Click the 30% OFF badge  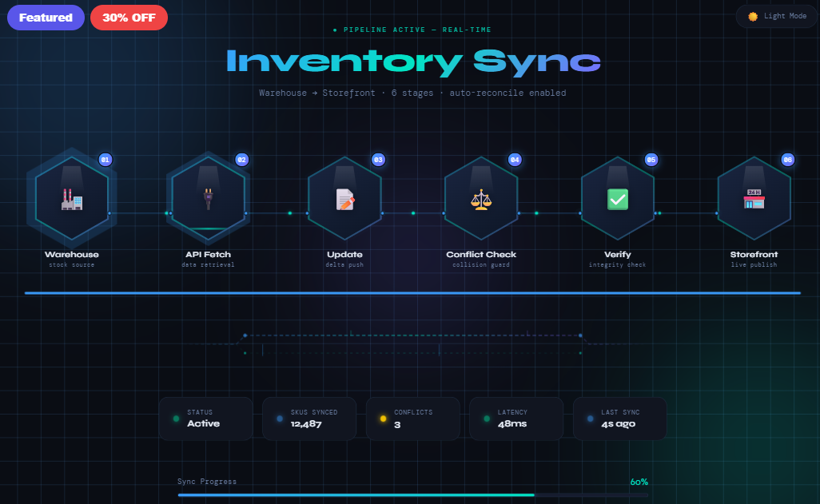(129, 17)
